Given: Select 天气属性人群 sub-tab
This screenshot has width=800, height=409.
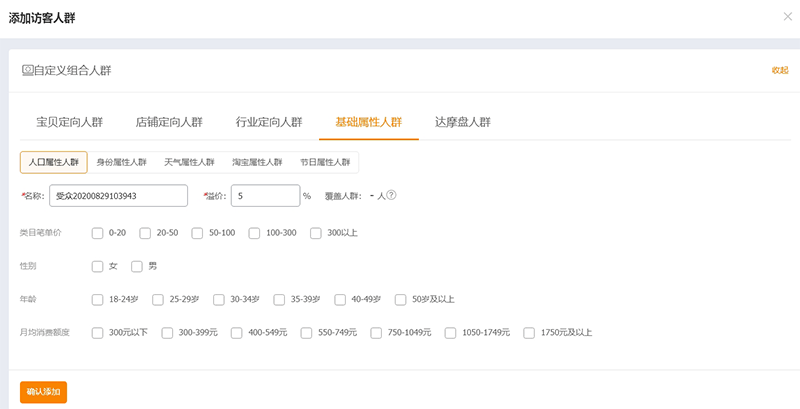Looking at the screenshot, I should [x=189, y=162].
